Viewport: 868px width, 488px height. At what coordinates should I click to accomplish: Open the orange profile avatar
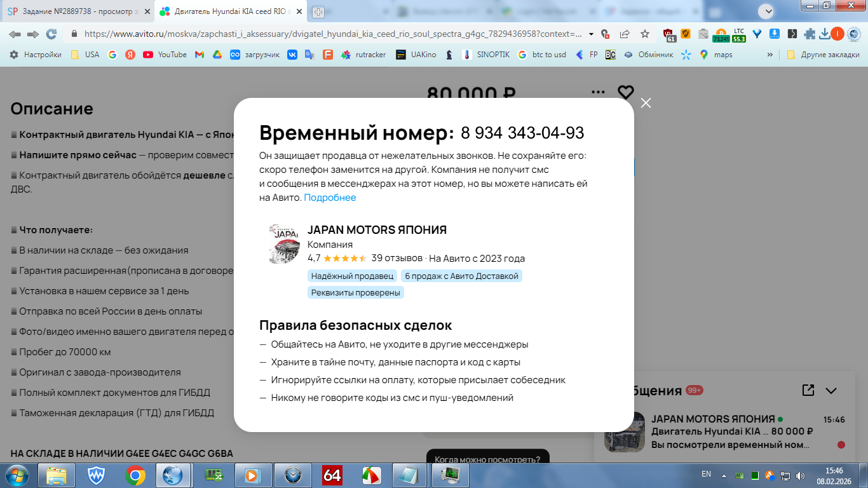pyautogui.click(x=837, y=34)
